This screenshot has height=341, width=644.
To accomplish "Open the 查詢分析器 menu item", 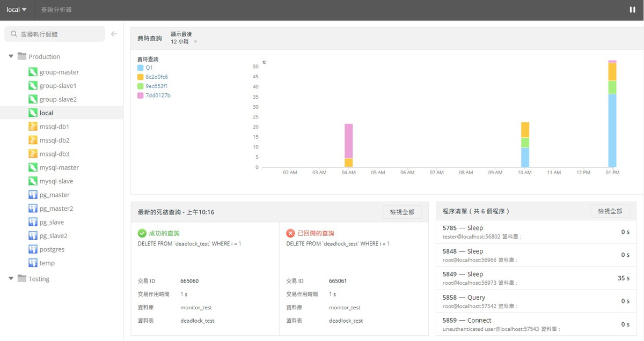I will point(55,9).
